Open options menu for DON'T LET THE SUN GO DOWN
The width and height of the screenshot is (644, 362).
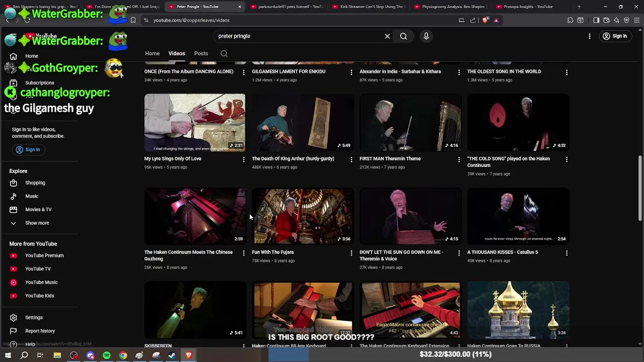[x=459, y=253]
